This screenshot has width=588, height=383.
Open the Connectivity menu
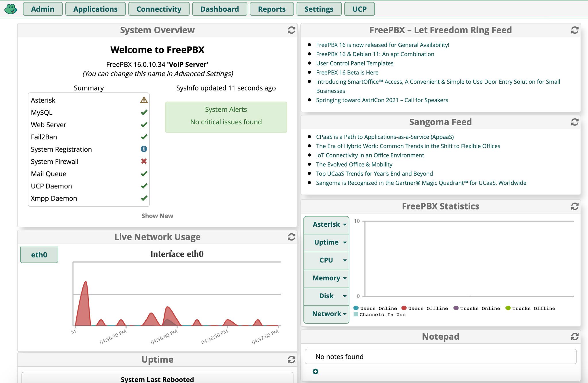coord(159,9)
